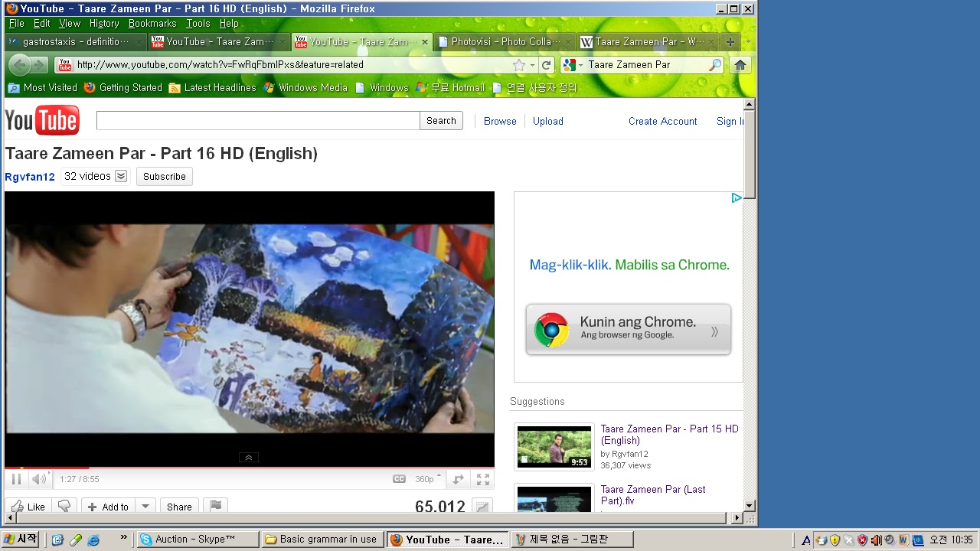Open the View menu

point(70,24)
